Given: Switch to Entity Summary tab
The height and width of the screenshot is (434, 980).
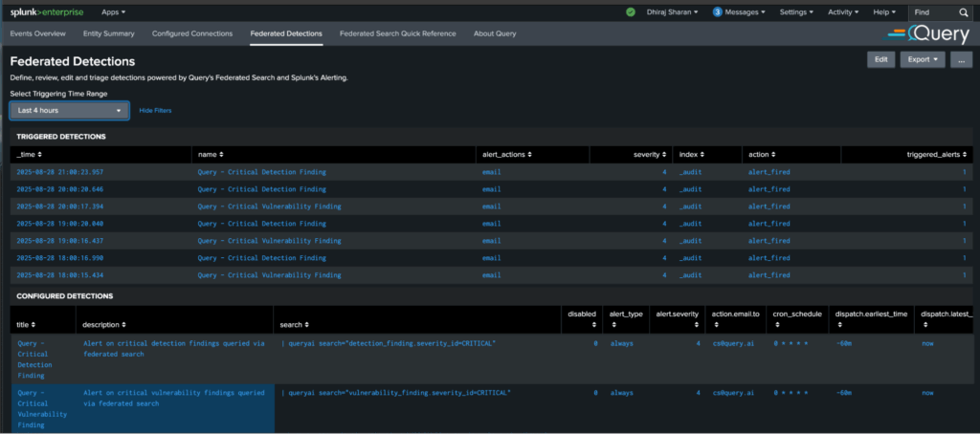Looking at the screenshot, I should [x=109, y=33].
